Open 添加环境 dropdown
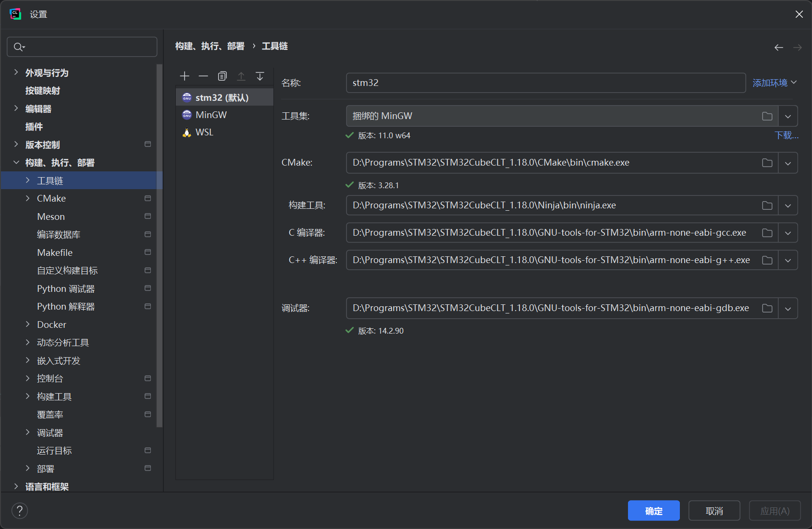Screen dimensions: 812x529 click(x=775, y=83)
